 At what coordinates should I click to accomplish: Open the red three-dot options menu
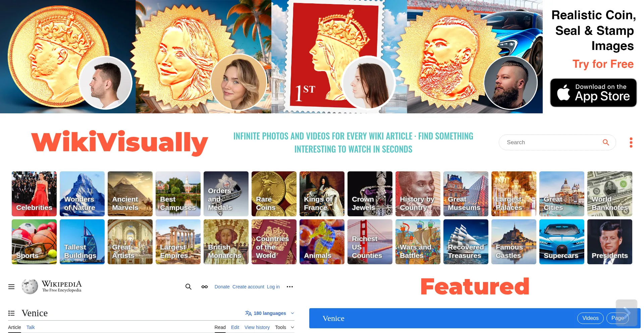631,143
